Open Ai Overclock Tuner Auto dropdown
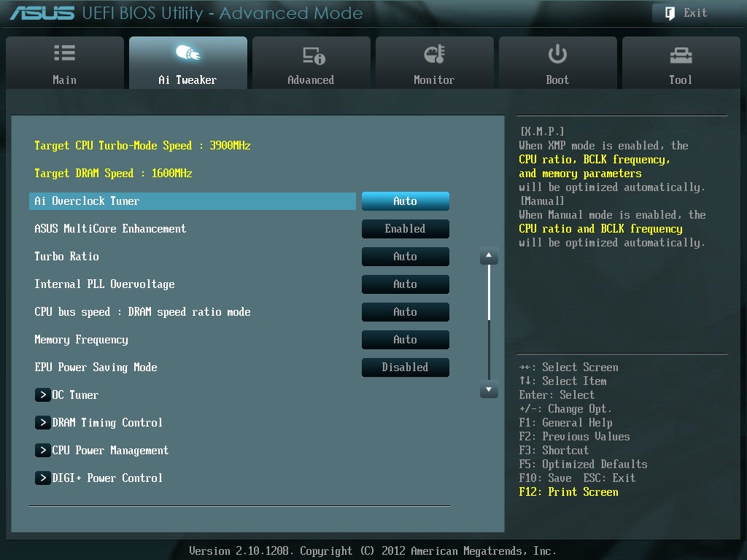Image resolution: width=747 pixels, height=560 pixels. [405, 201]
